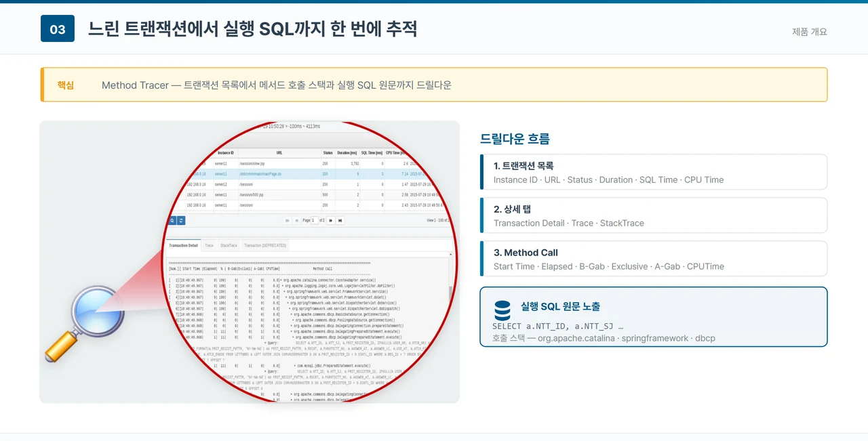Screen dimensions: 868x441
Task: Switch to the Trace tab
Action: point(209,245)
